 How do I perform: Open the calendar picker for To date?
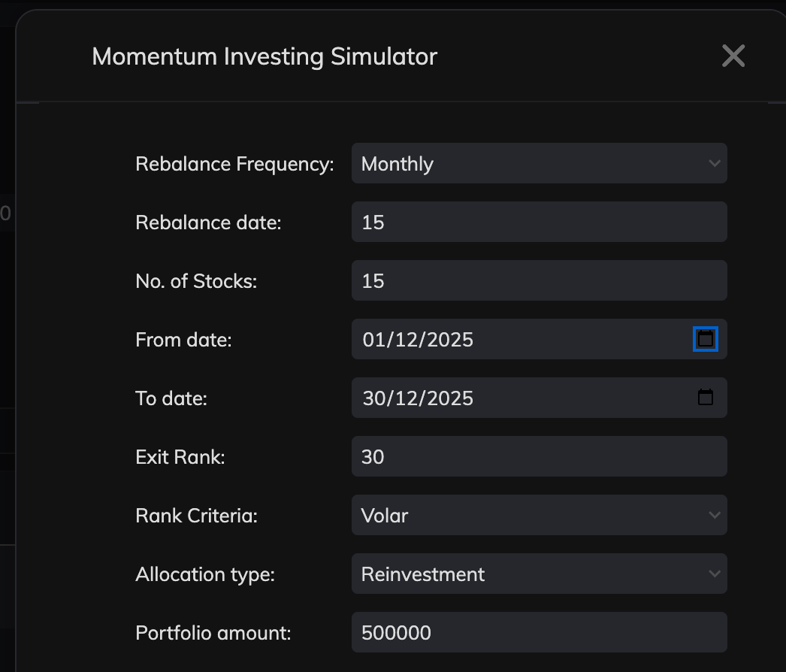pos(705,397)
